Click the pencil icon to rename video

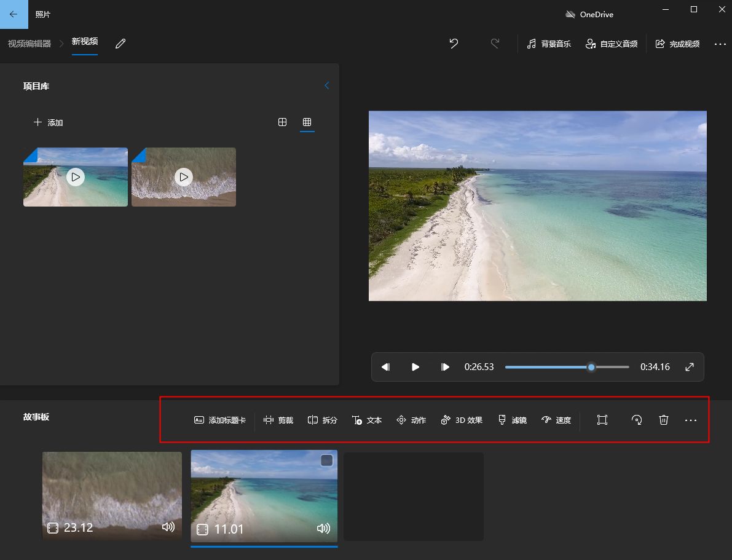[120, 44]
